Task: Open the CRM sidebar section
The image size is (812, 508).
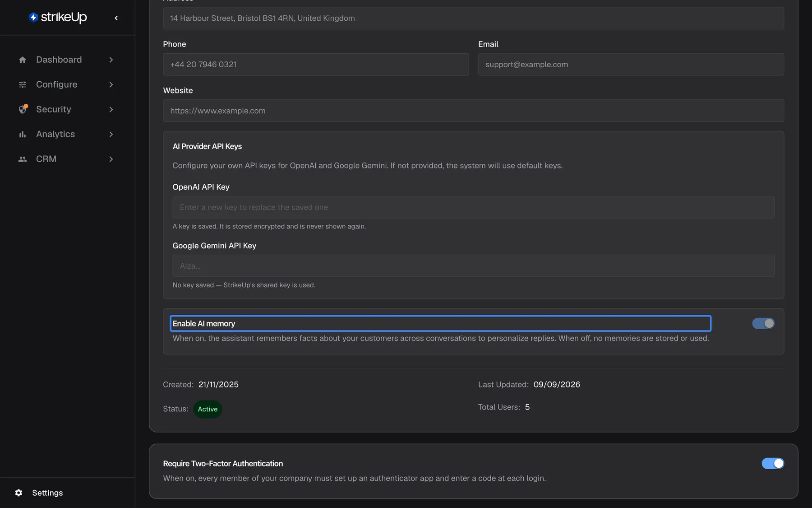Action: click(67, 159)
